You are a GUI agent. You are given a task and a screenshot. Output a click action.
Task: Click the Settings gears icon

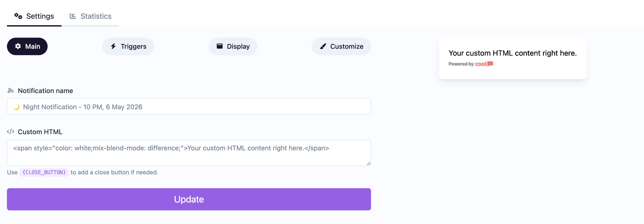(x=18, y=16)
